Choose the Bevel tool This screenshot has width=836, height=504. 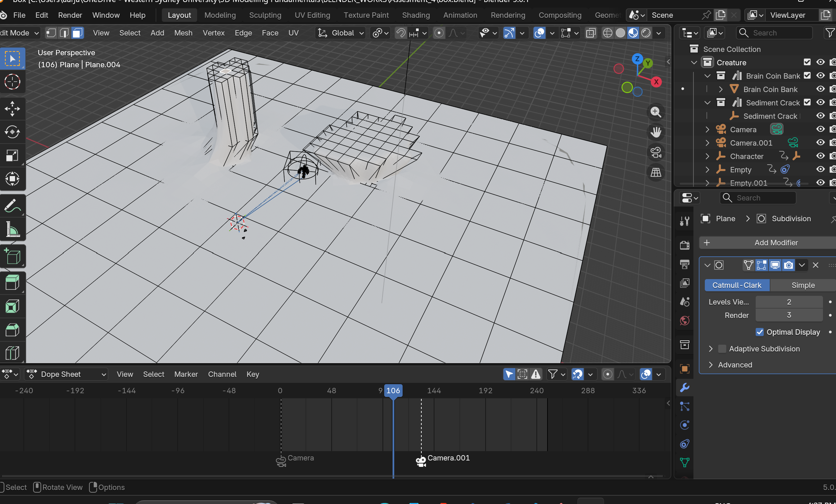pos(13,330)
